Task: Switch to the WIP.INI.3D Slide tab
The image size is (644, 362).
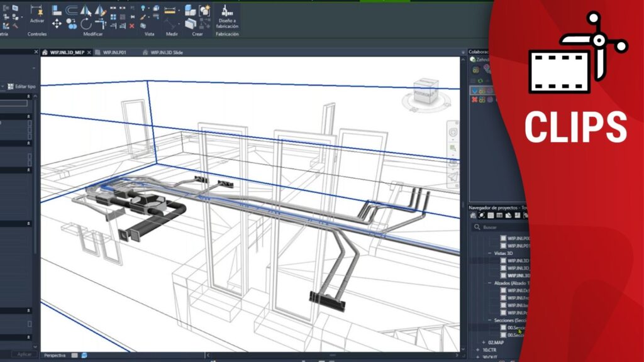Action: tap(167, 53)
